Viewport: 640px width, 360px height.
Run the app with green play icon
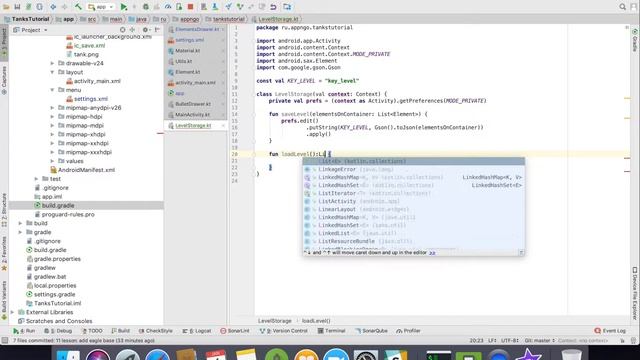click(x=124, y=7)
